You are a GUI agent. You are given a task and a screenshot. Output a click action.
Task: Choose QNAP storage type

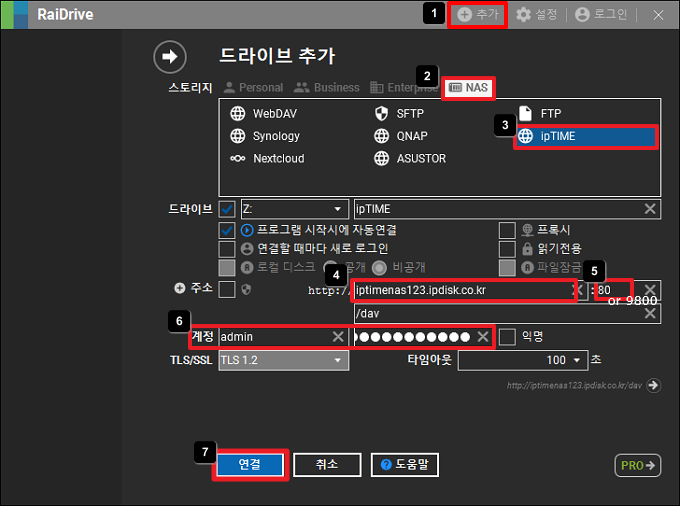[x=400, y=136]
